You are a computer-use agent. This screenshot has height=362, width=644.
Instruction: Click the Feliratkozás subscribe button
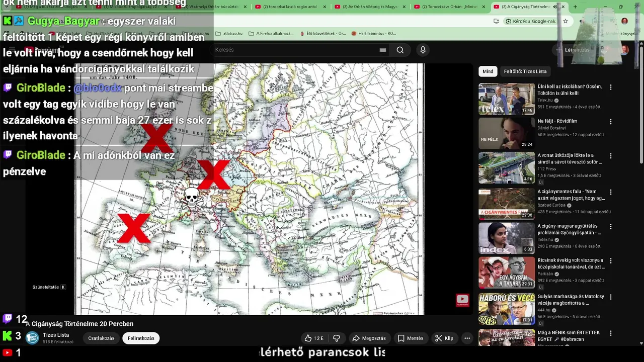coord(141,338)
